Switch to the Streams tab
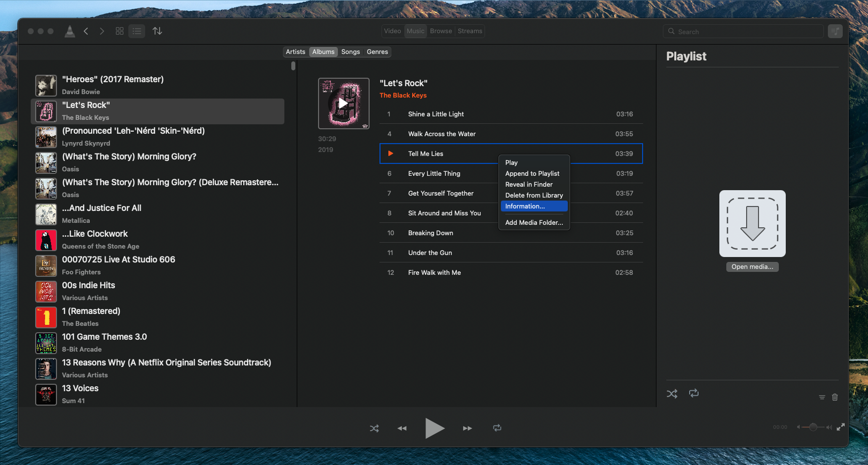 470,31
